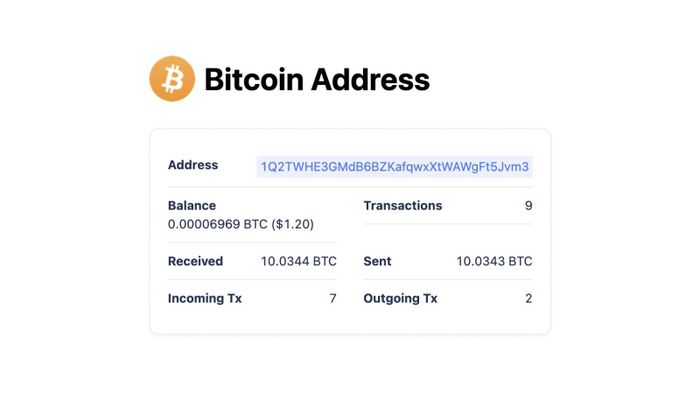Click the Received label
Viewport: 700px width, 394px height.
tap(195, 261)
